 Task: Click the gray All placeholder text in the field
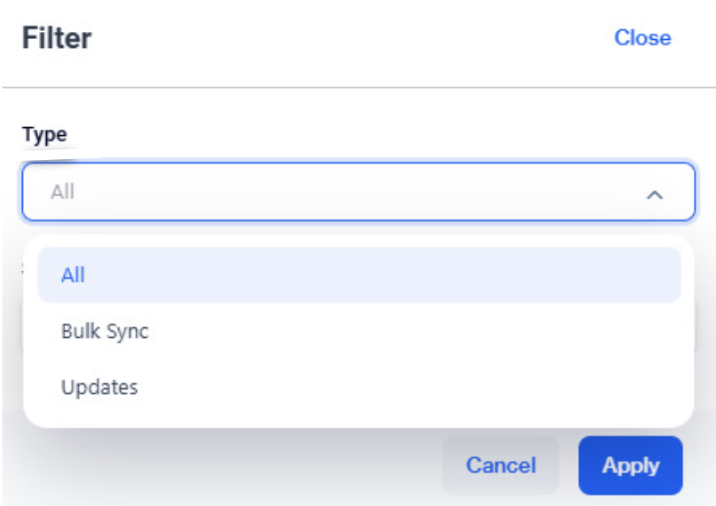63,192
